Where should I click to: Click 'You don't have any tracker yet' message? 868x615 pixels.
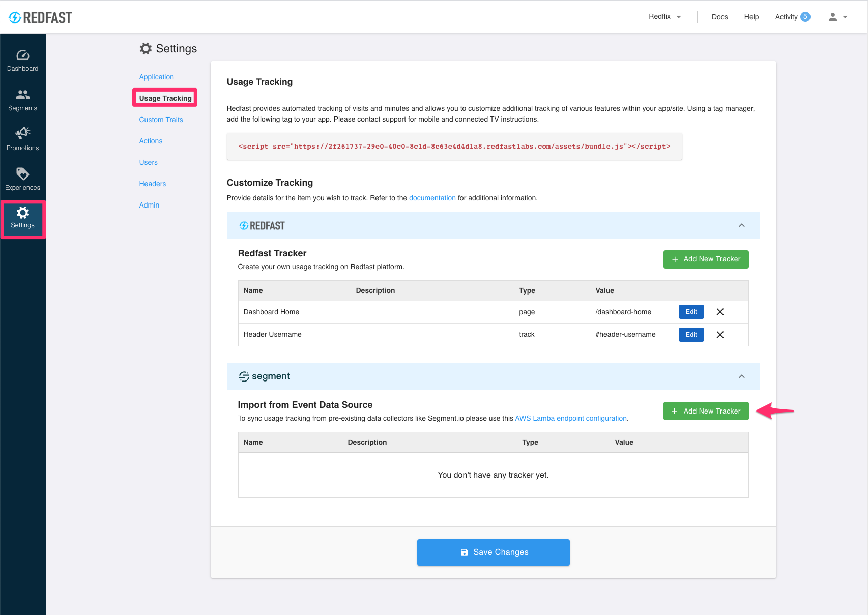[493, 475]
